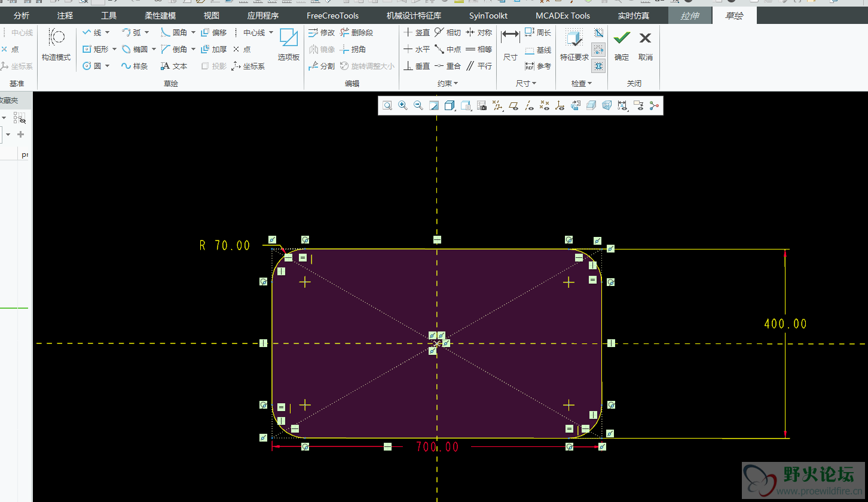Apply the Mid-point (中点) constraint
This screenshot has width=868, height=502.
point(448,49)
